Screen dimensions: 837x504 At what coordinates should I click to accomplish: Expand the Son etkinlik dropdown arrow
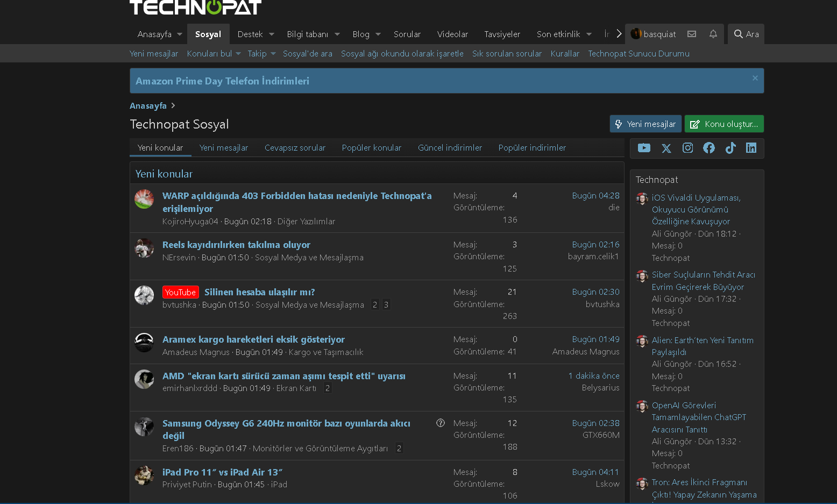589,34
